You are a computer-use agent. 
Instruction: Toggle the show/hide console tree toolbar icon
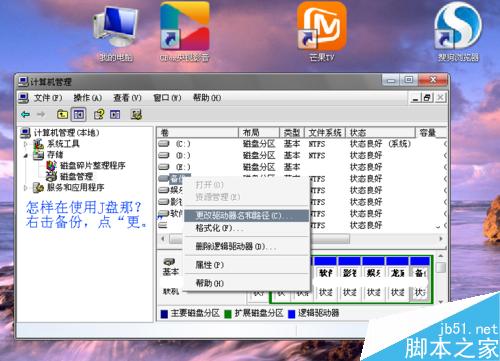tap(79, 115)
